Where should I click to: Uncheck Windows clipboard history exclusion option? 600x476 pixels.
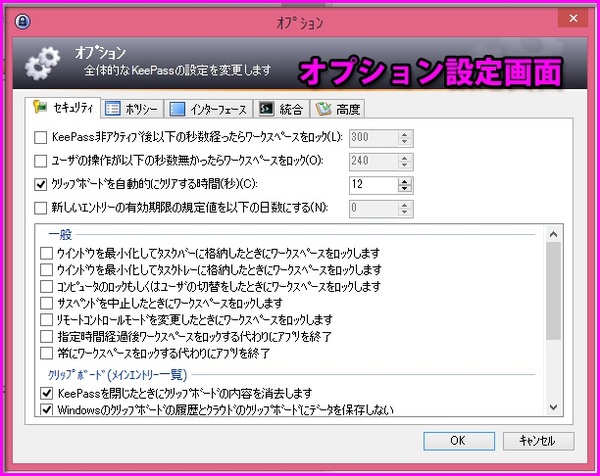(x=46, y=410)
